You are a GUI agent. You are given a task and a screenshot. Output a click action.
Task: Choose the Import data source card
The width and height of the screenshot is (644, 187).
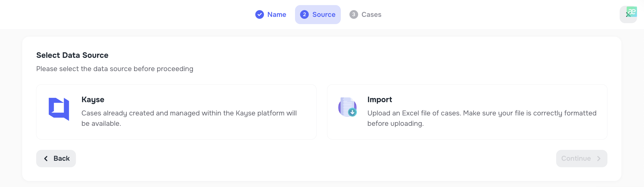click(x=467, y=112)
